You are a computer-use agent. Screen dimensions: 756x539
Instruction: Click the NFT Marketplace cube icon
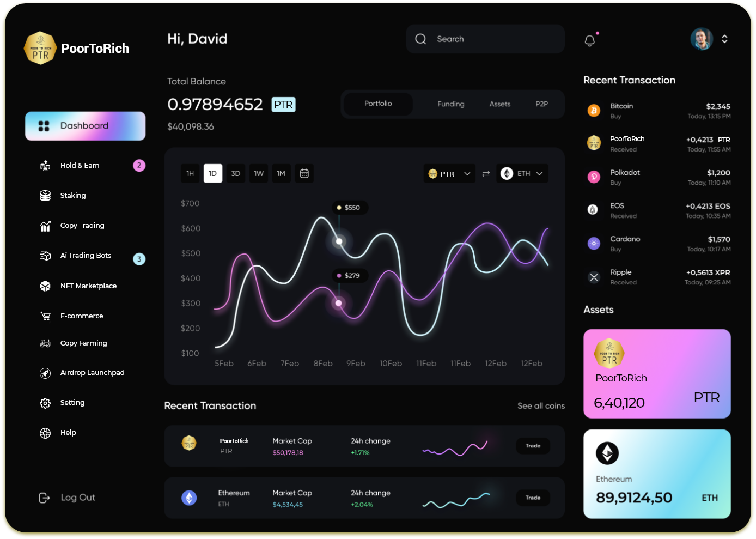[45, 286]
